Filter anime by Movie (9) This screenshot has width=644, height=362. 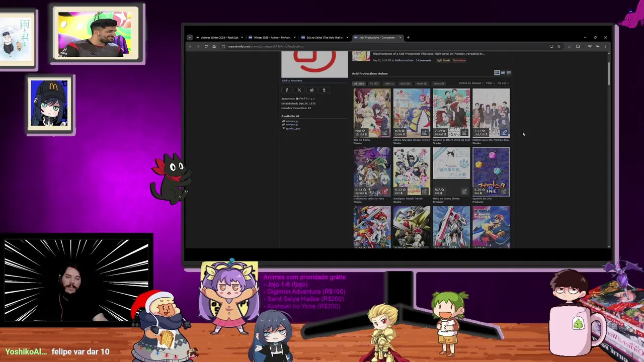point(422,83)
